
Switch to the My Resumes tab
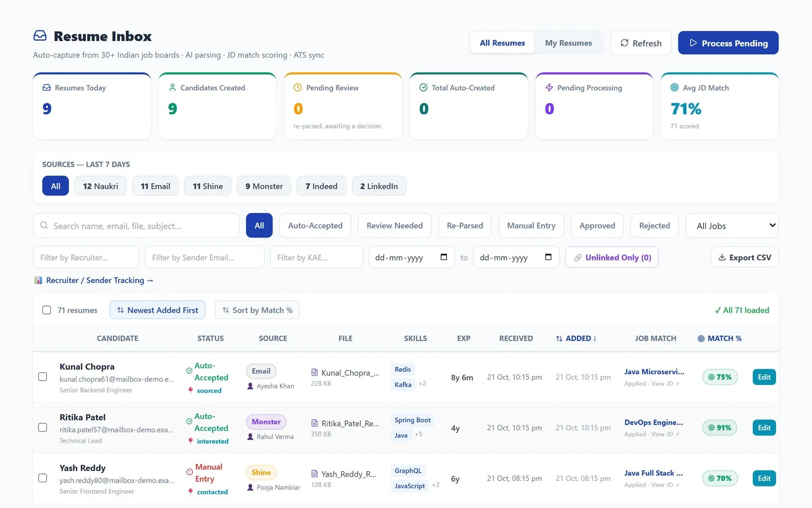568,43
